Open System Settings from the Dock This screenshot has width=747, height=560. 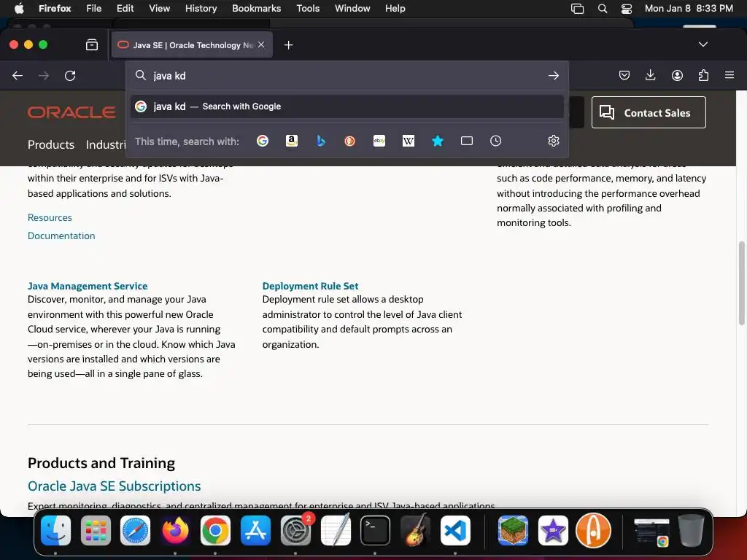296,531
